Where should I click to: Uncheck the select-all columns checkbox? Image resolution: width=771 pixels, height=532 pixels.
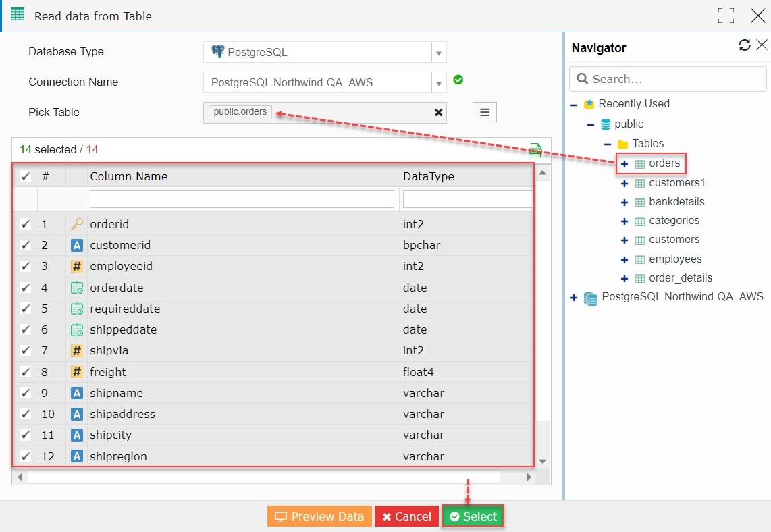click(x=25, y=176)
